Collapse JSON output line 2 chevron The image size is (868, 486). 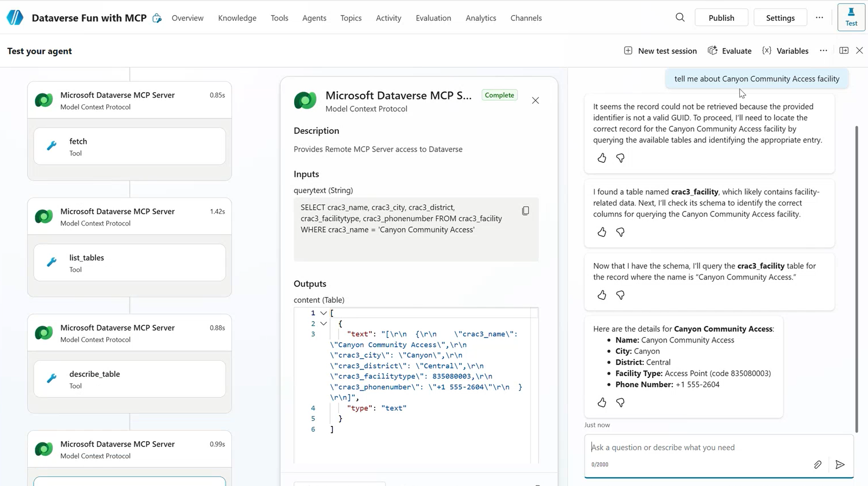click(324, 324)
